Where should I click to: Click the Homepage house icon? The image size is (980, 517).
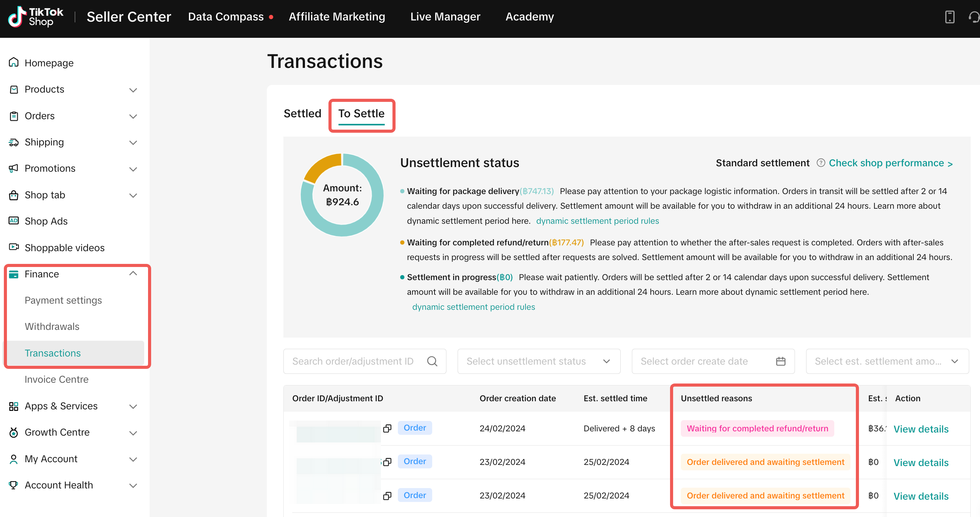[14, 63]
